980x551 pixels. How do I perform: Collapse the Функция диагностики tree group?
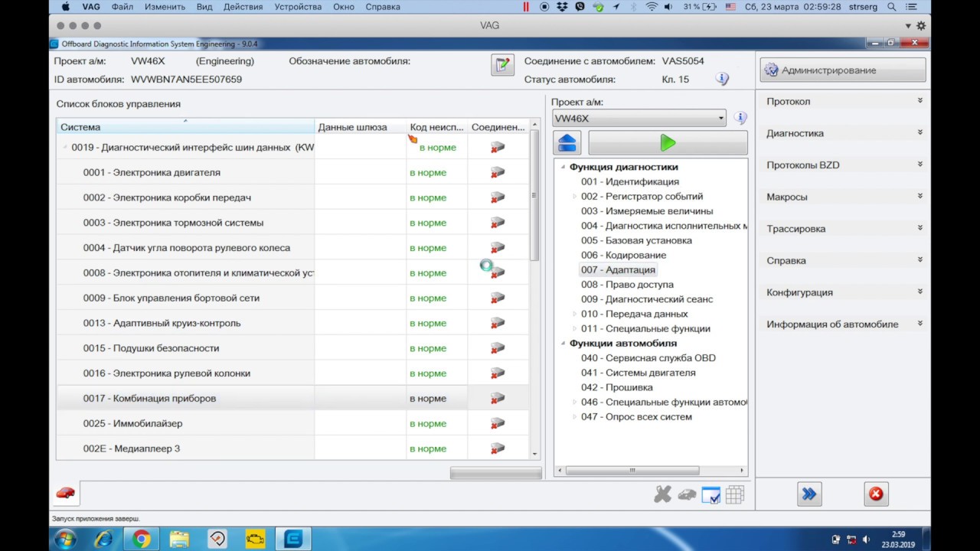[x=563, y=167]
